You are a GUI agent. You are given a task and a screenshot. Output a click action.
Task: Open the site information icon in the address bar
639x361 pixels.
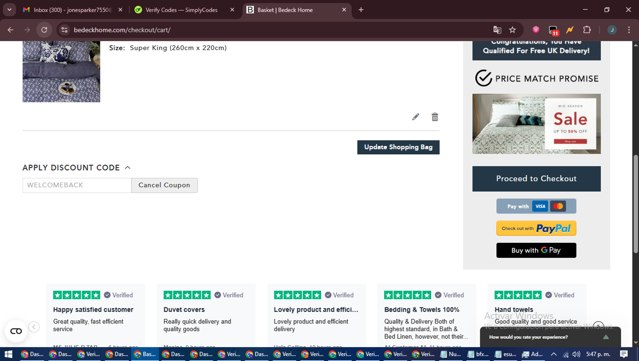point(64,30)
